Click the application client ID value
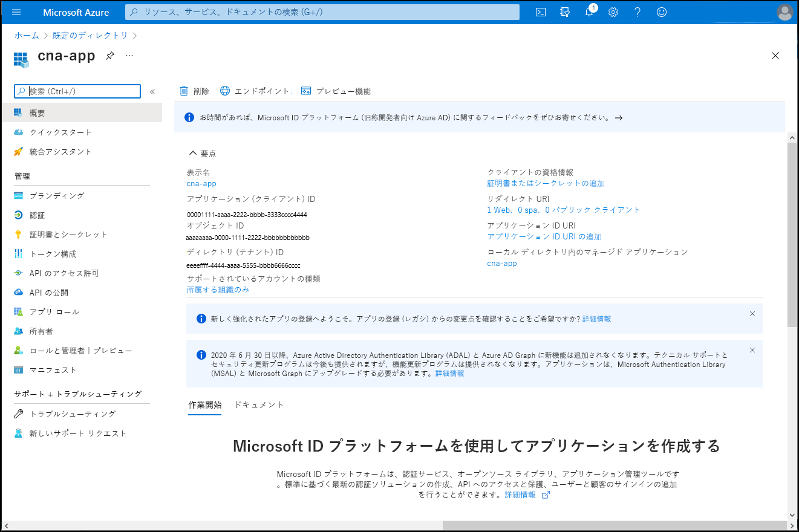The width and height of the screenshot is (799, 532). click(247, 215)
